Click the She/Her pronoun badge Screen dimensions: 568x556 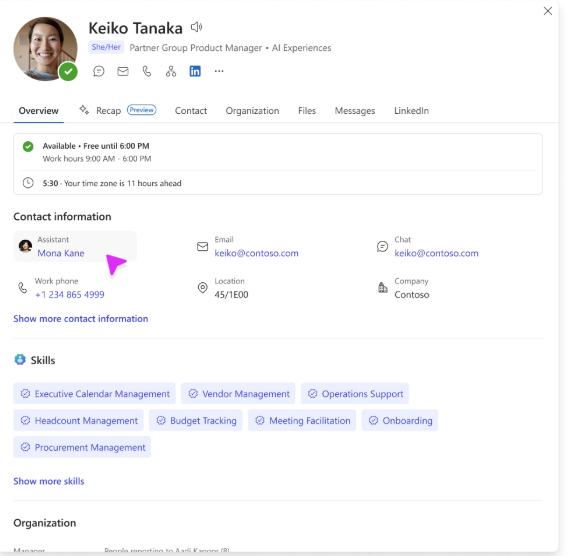pos(106,47)
